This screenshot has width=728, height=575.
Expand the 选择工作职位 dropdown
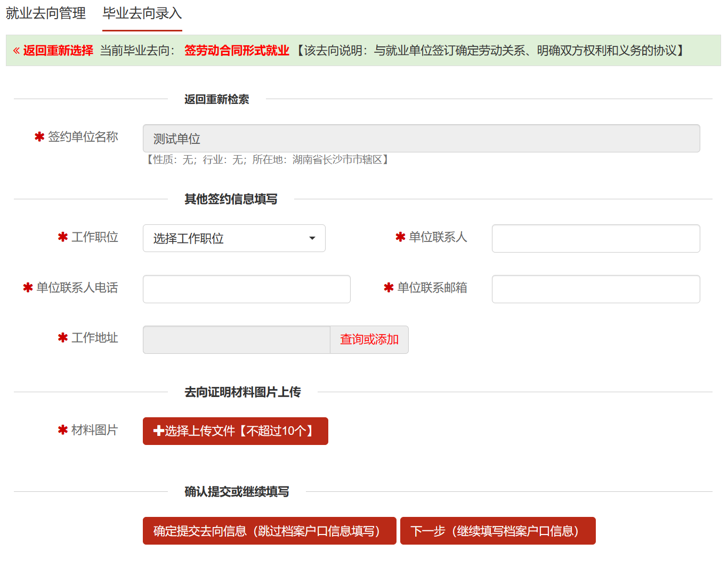(234, 238)
